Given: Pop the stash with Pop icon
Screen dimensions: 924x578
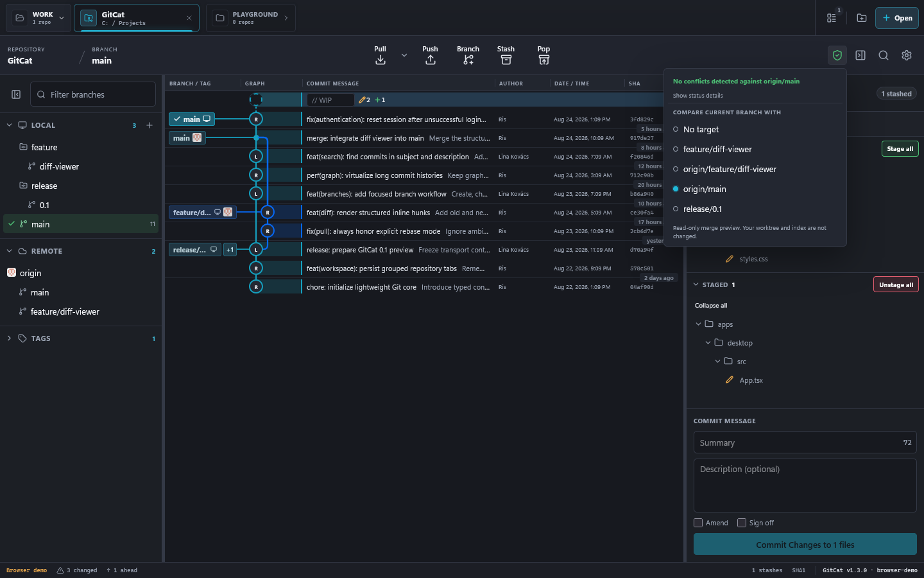Looking at the screenshot, I should click(544, 60).
